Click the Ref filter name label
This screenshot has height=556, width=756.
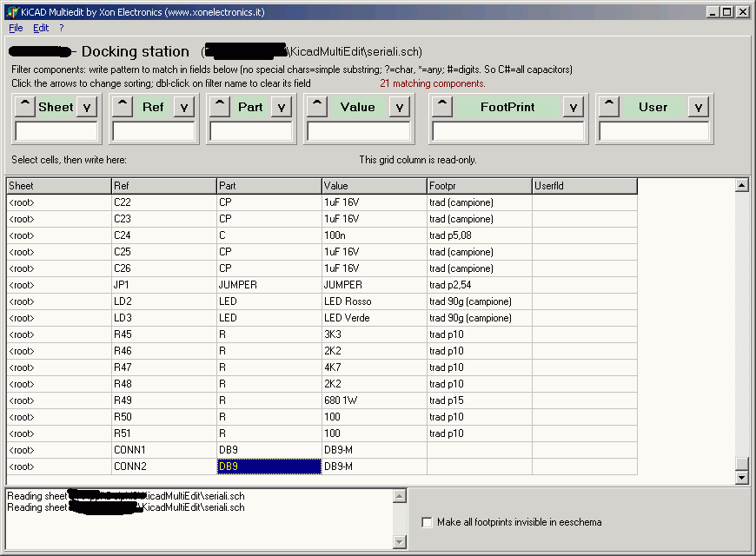pyautogui.click(x=153, y=107)
